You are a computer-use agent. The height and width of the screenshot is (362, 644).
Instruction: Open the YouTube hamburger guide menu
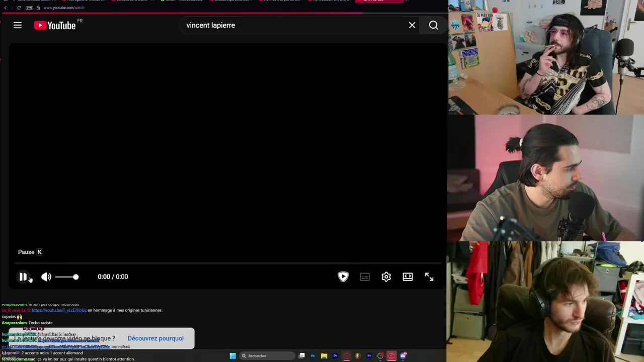[x=18, y=25]
